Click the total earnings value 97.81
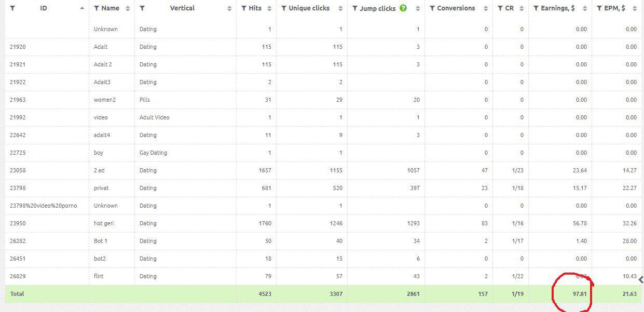 pyautogui.click(x=580, y=294)
